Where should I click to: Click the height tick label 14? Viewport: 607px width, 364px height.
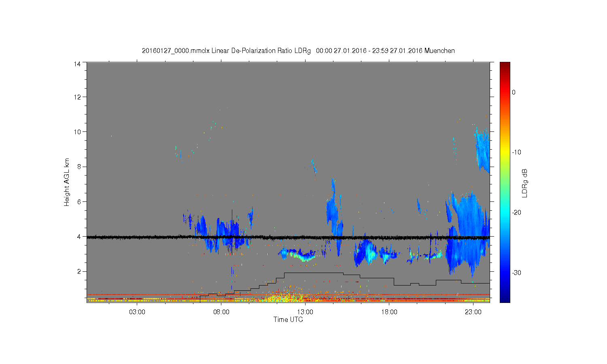click(77, 64)
